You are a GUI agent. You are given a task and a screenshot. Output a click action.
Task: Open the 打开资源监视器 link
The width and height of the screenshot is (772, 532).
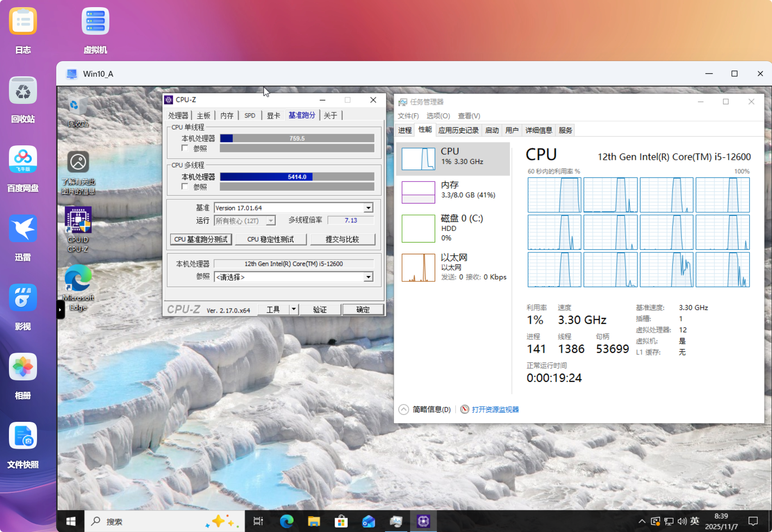tap(495, 409)
